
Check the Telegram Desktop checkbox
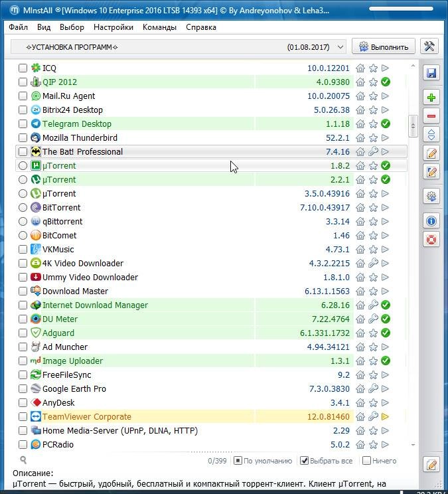click(x=23, y=123)
